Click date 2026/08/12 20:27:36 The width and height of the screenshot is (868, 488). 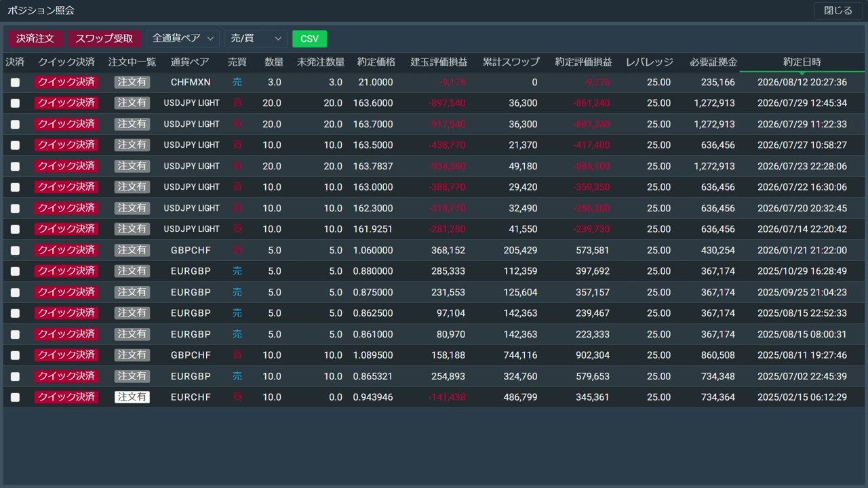(x=802, y=82)
